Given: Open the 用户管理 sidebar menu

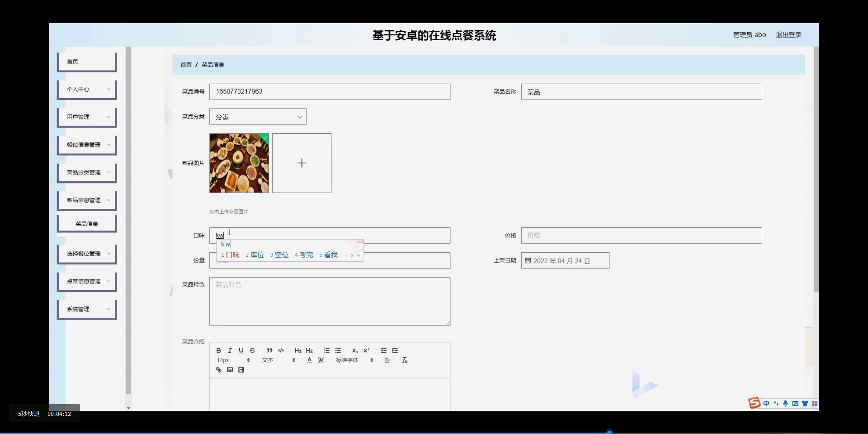Looking at the screenshot, I should point(86,117).
